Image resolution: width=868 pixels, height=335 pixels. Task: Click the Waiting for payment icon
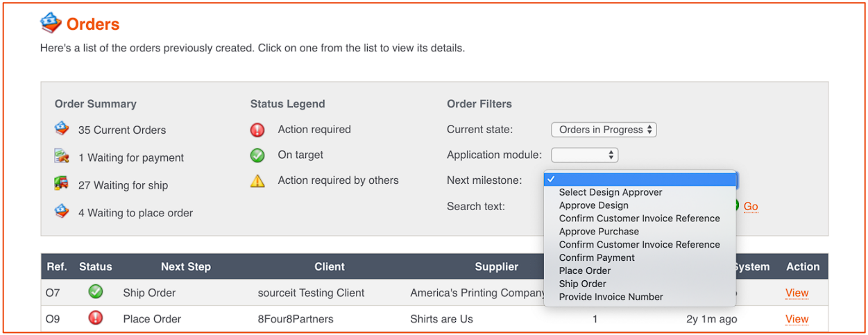point(62,157)
